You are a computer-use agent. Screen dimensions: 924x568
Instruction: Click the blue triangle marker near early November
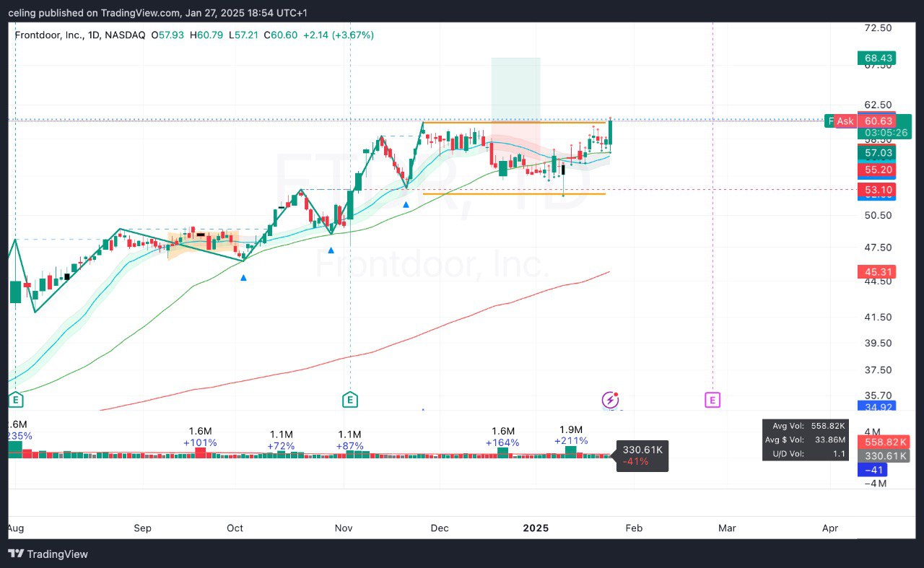click(x=331, y=250)
